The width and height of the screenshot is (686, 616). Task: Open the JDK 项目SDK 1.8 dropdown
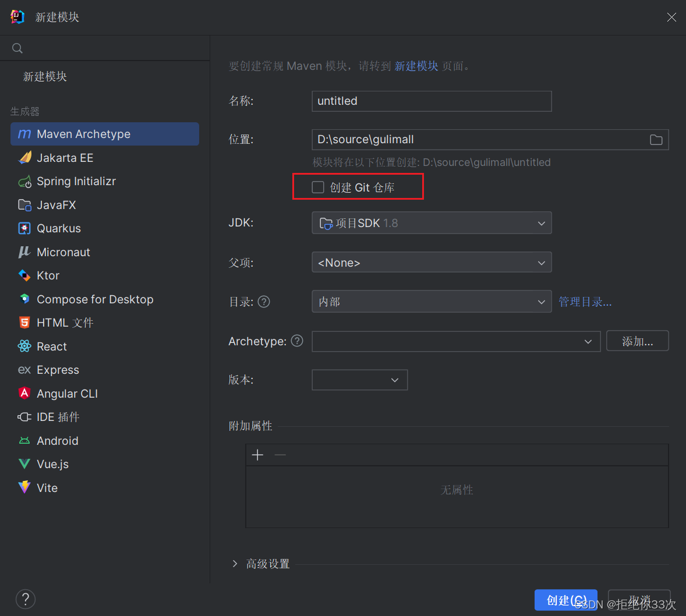(432, 223)
